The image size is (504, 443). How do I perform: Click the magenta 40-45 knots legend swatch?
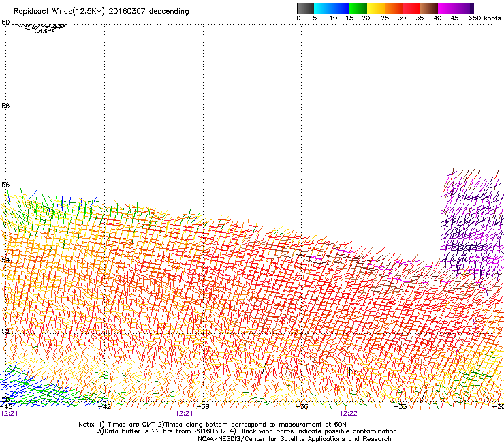pos(447,8)
